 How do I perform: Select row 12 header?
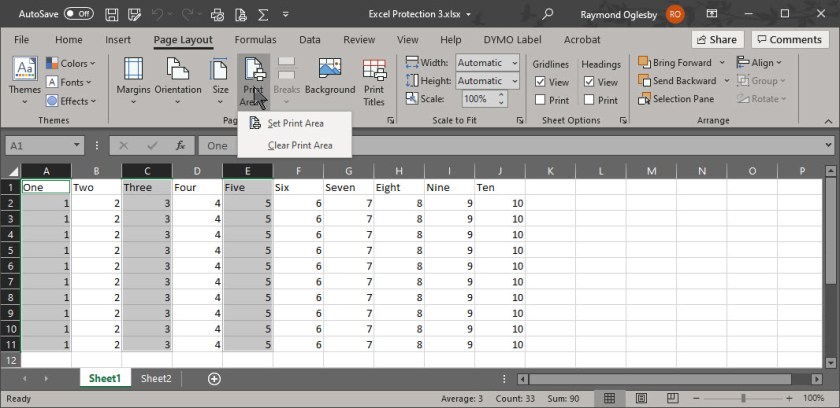(x=11, y=360)
